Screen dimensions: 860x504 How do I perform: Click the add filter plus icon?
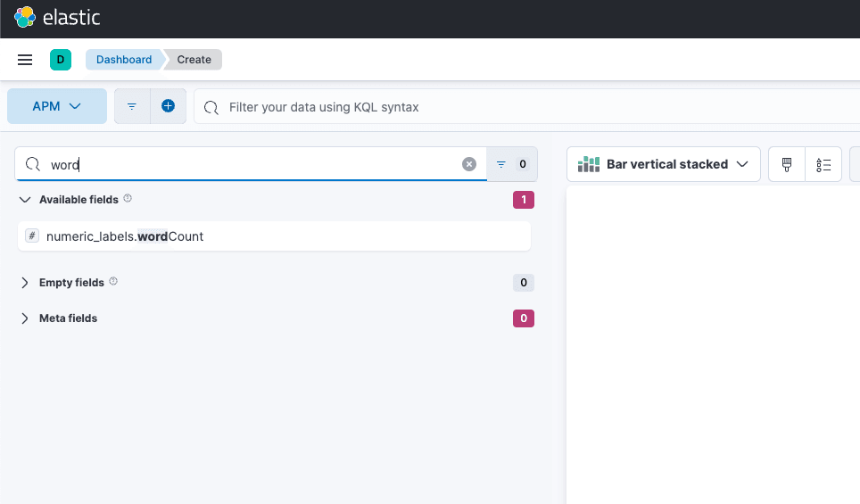pos(168,106)
